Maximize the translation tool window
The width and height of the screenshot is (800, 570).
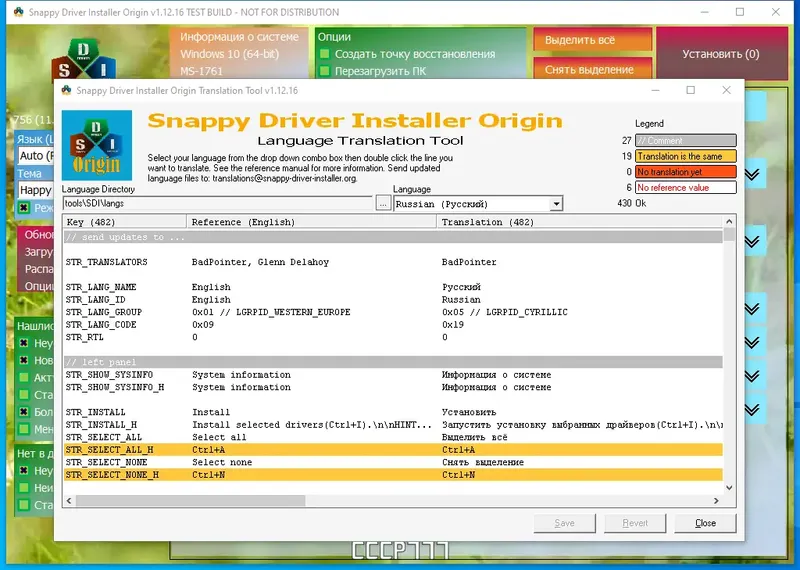(691, 90)
